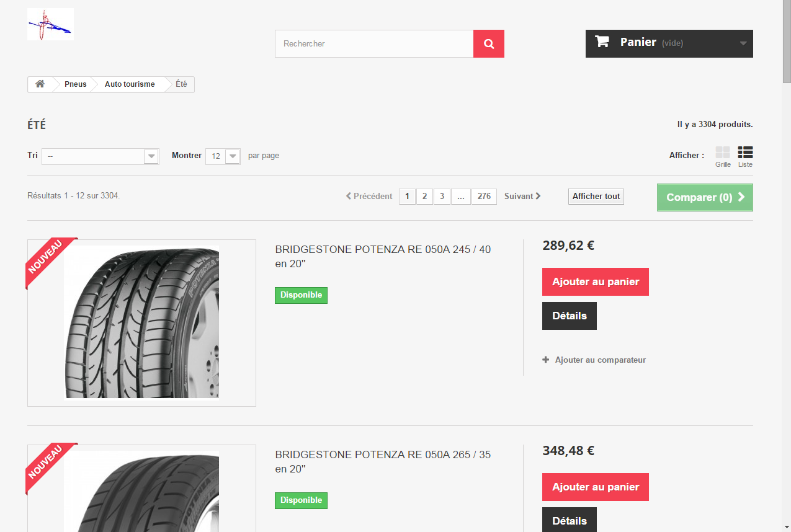Add the 265 / 35 Potenza to cart

click(596, 487)
